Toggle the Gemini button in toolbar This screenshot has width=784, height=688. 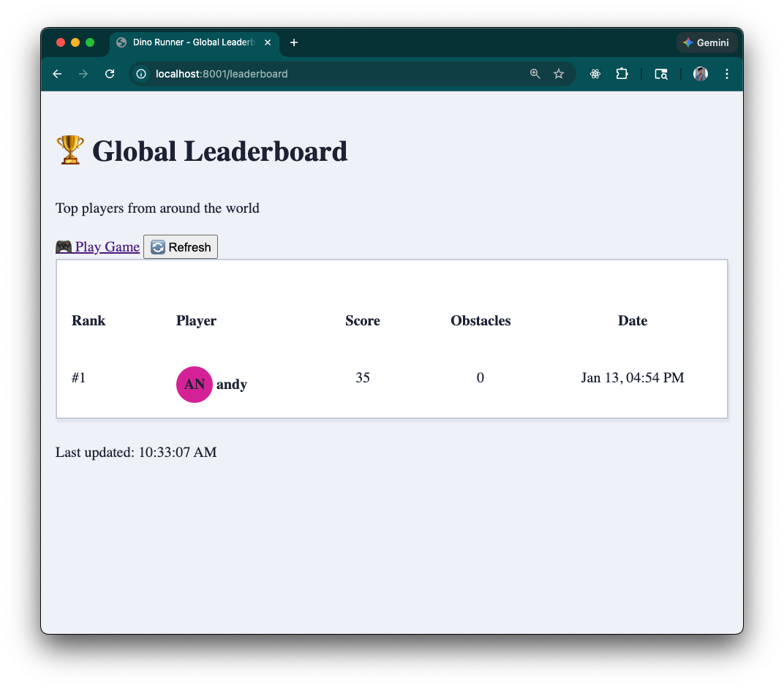[x=706, y=42]
